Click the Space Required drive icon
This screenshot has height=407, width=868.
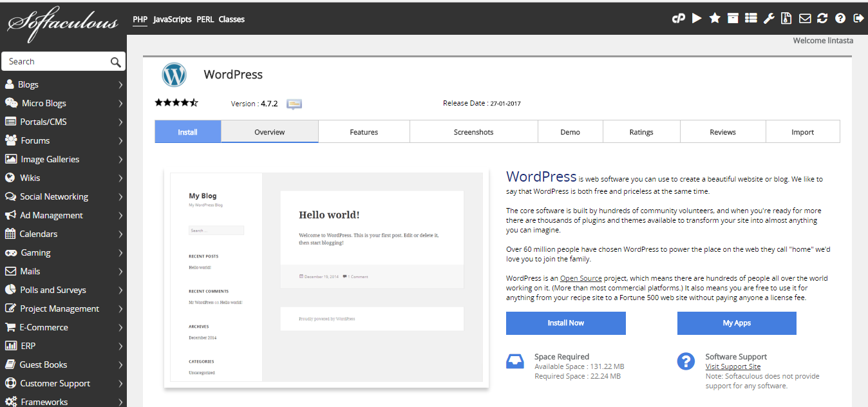(x=515, y=361)
